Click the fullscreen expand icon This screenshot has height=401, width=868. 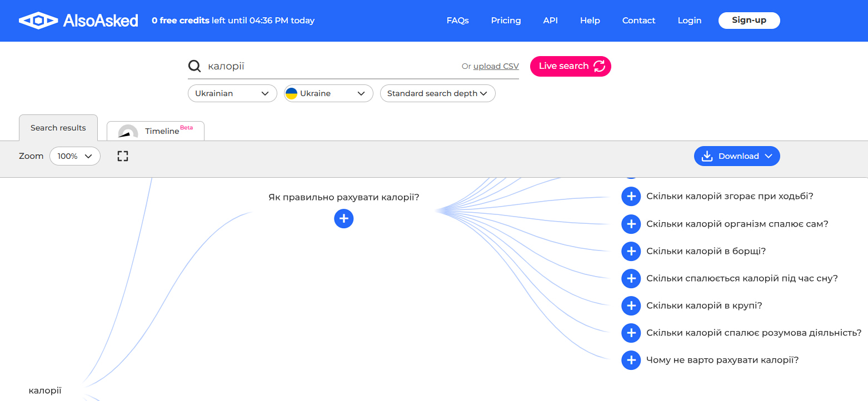coord(123,156)
